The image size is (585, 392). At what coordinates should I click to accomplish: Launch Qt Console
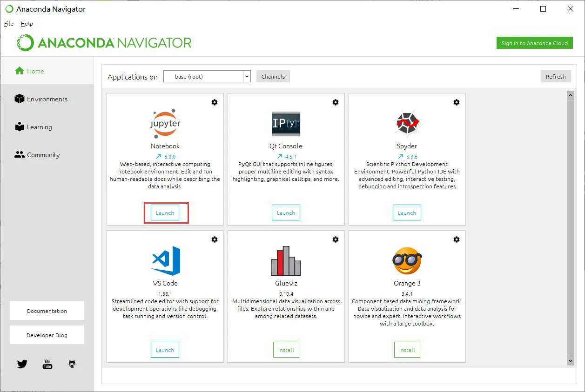pyautogui.click(x=286, y=213)
